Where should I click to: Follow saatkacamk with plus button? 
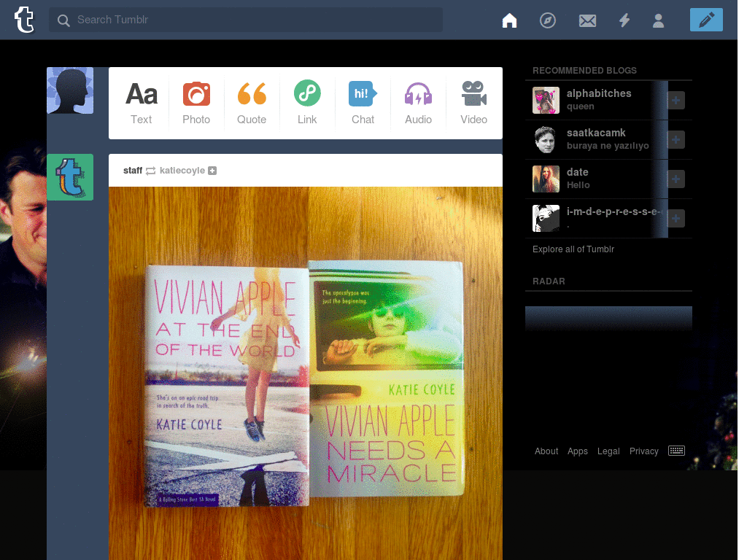[676, 139]
